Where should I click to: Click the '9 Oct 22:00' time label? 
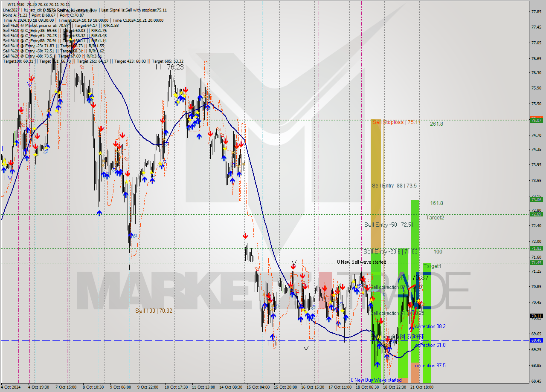click(x=147, y=387)
